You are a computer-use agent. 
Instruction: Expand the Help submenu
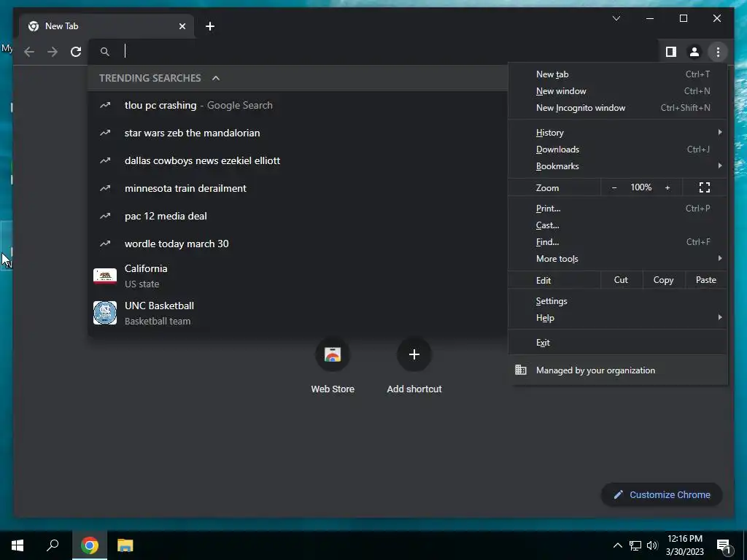click(x=618, y=318)
